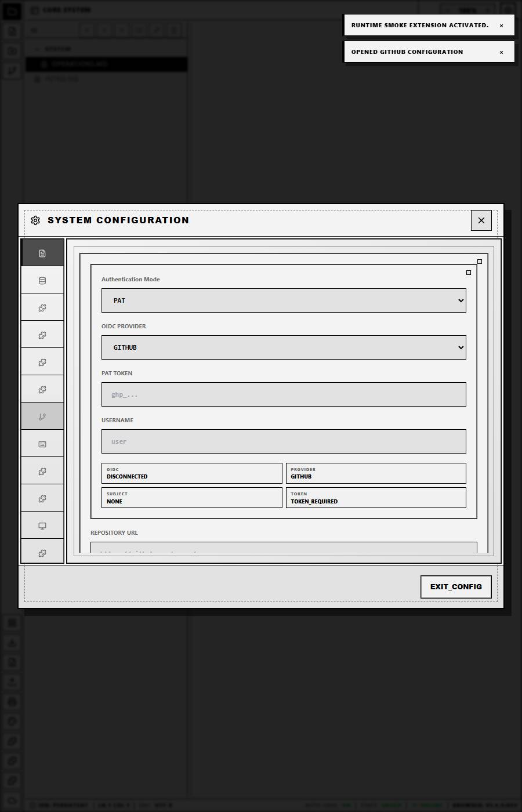Viewport: 522px width, 812px height.
Task: Open the document settings tab in sidebar
Action: point(42,253)
